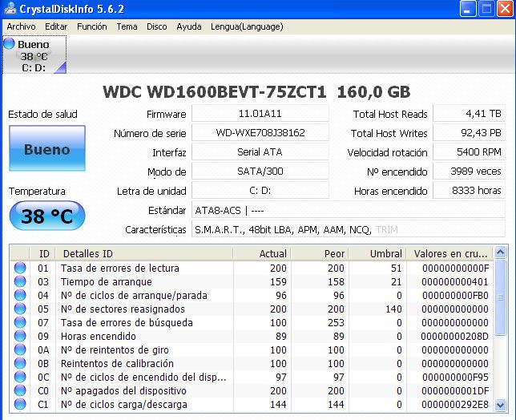Click the serial number field WD-WXE708J38162
The image size is (516, 420).
pyautogui.click(x=260, y=132)
